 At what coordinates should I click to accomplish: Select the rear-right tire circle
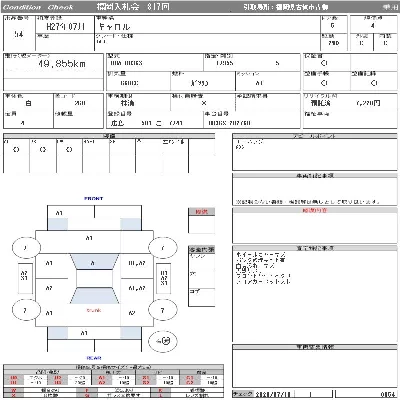coord(162,310)
